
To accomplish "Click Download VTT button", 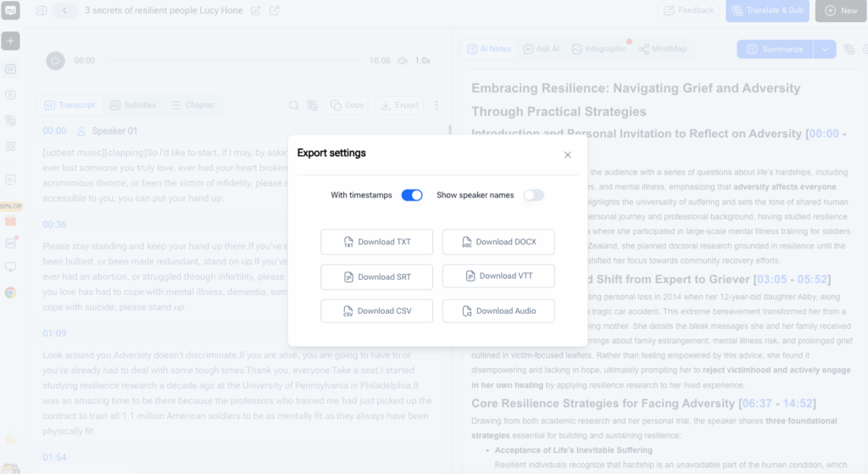I will 498,276.
